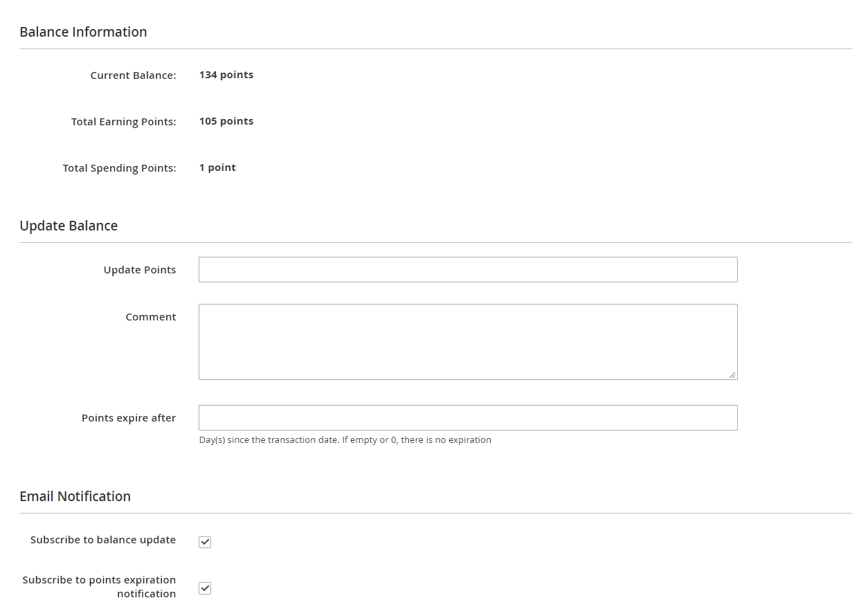
Task: Click the 105 points earning value
Action: [226, 121]
